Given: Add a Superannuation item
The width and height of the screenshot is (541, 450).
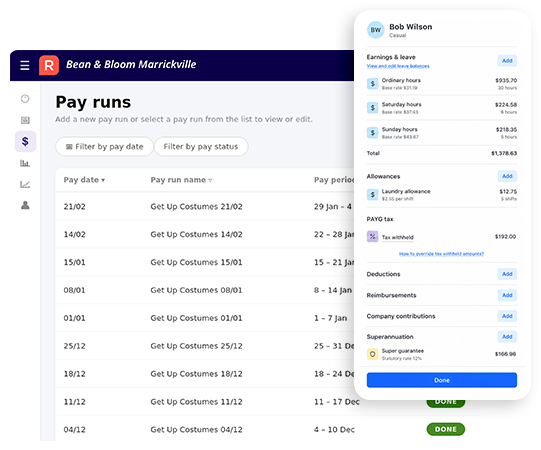Looking at the screenshot, I should (507, 336).
